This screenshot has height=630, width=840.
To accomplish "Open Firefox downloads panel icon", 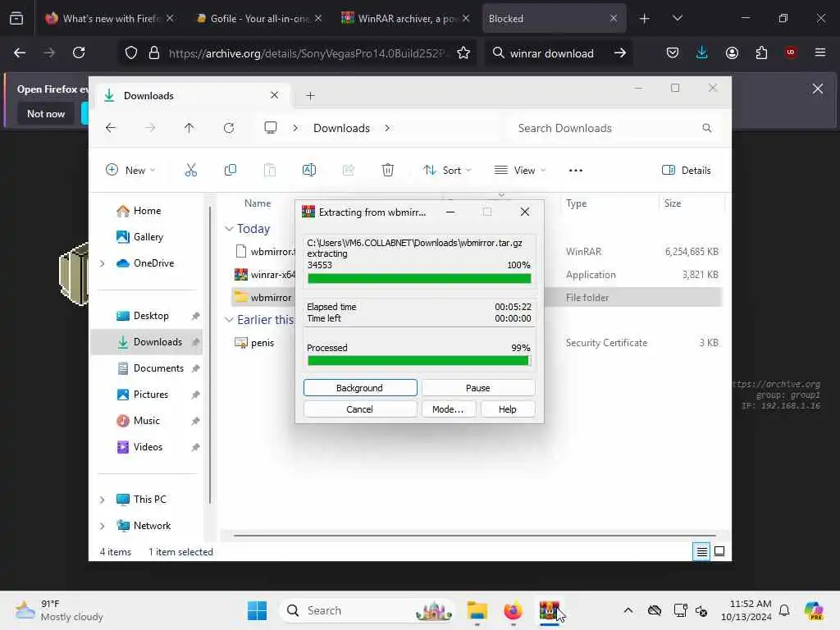I will pos(702,52).
